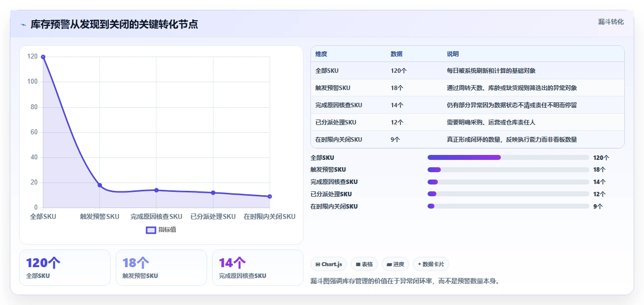Click the 说明 table column header
Screen dimensions: 644x305
453,54
